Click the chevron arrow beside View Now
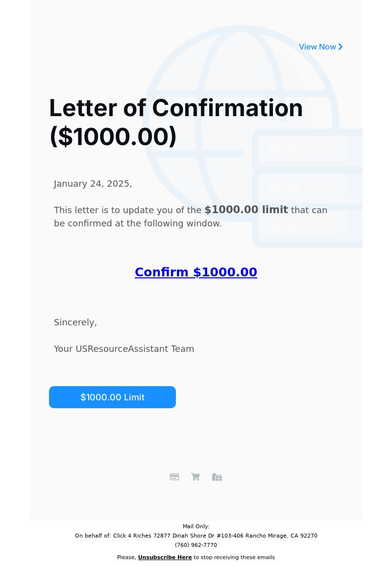This screenshot has width=392, height=566. pyautogui.click(x=341, y=47)
